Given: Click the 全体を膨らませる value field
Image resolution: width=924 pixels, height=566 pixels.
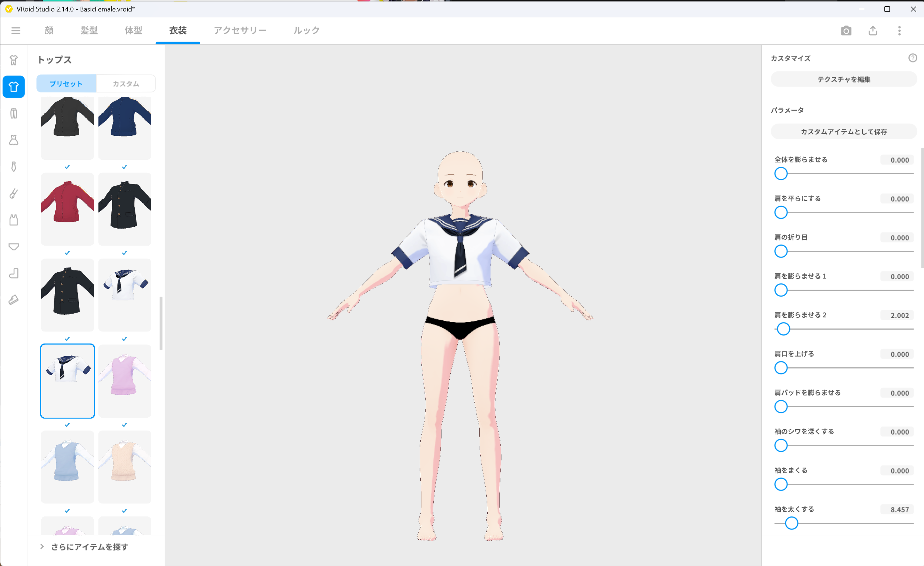Looking at the screenshot, I should point(897,160).
